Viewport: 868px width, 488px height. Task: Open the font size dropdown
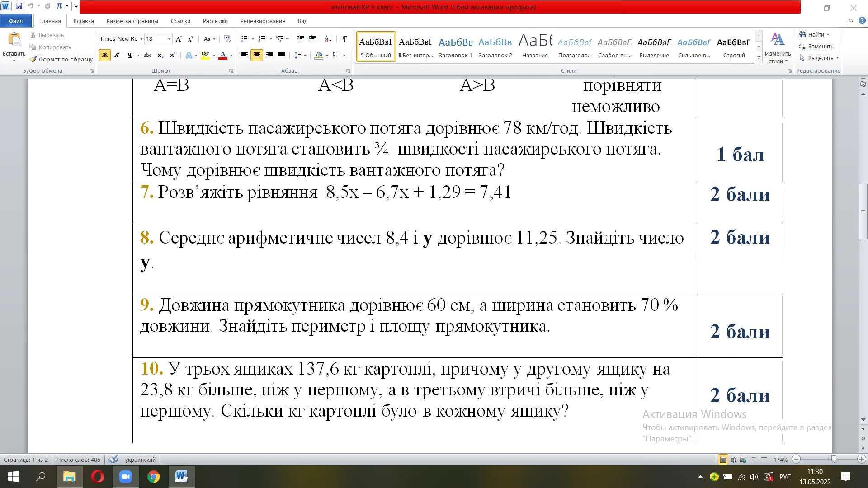(x=169, y=39)
